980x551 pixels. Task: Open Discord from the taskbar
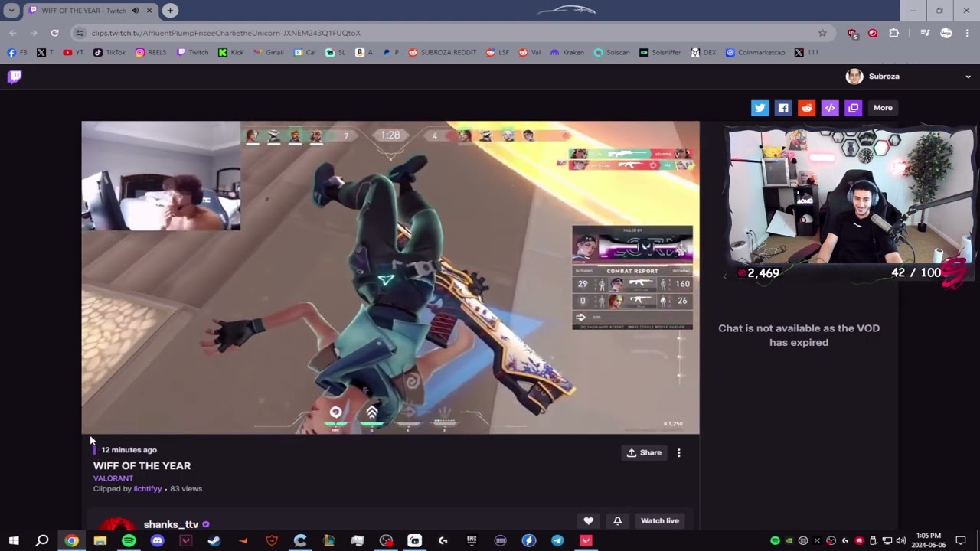coord(157,541)
